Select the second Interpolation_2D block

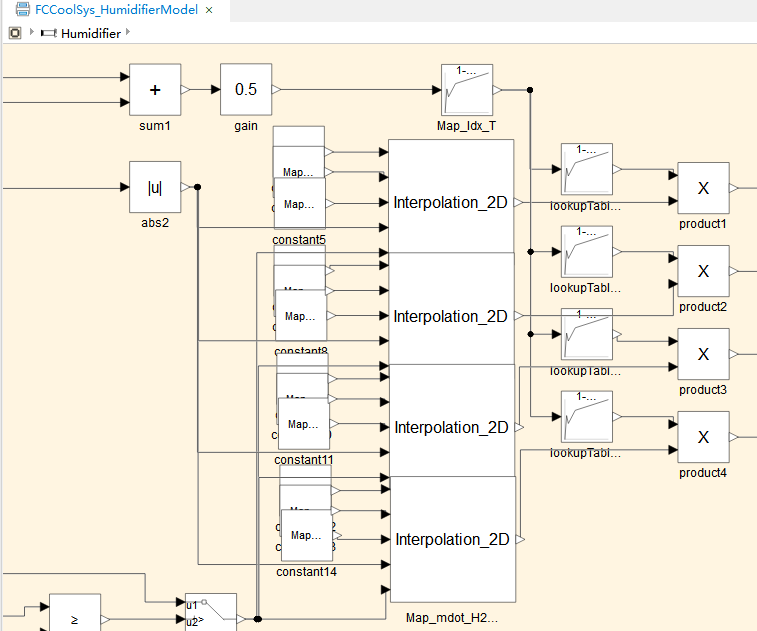pos(451,308)
